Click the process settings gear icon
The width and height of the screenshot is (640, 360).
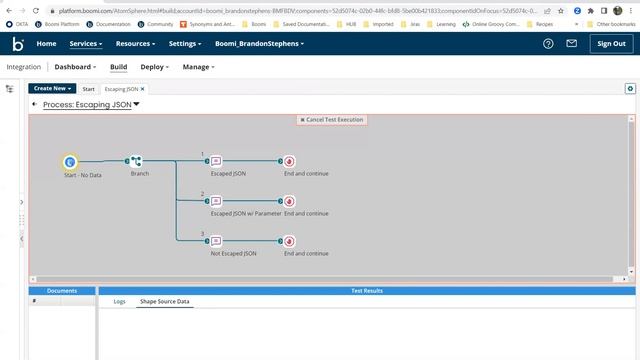[x=630, y=89]
